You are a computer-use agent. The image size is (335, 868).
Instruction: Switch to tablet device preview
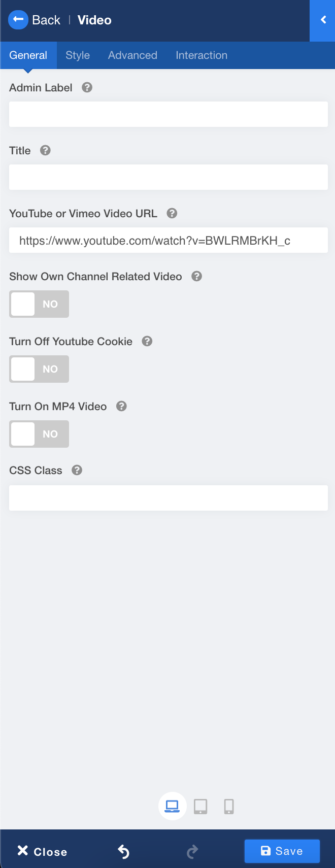[200, 806]
